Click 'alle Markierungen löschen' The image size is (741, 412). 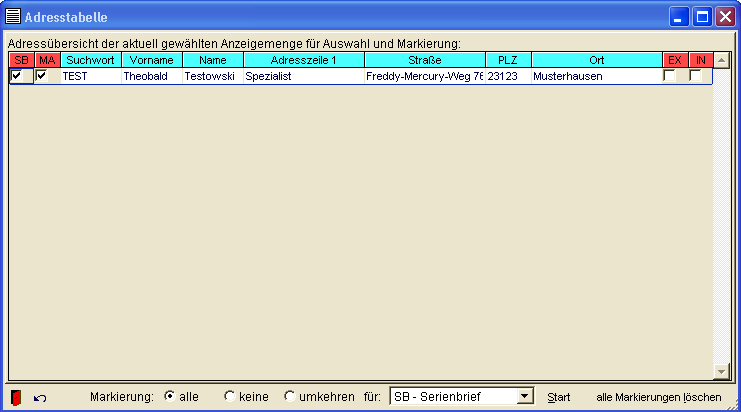(x=659, y=397)
